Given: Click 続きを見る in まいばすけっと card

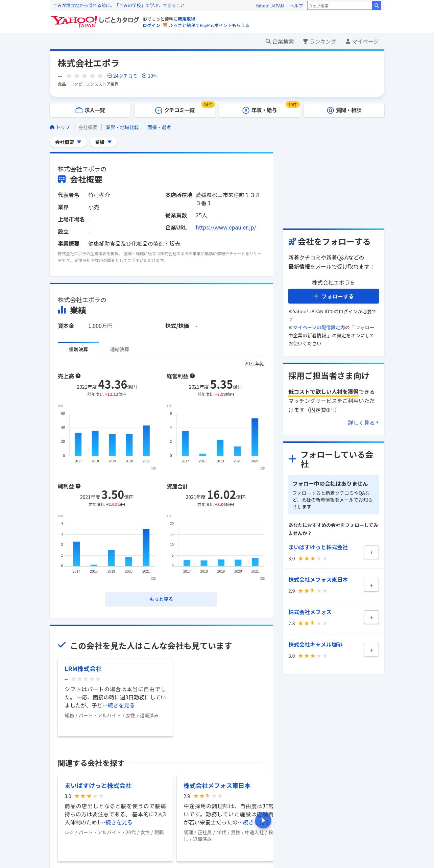Looking at the screenshot, I should coord(119,822).
